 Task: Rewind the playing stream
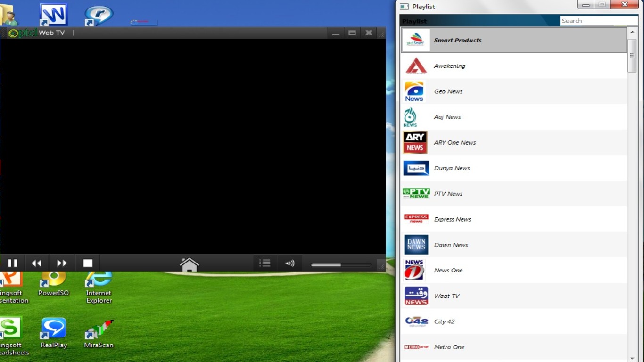point(37,263)
